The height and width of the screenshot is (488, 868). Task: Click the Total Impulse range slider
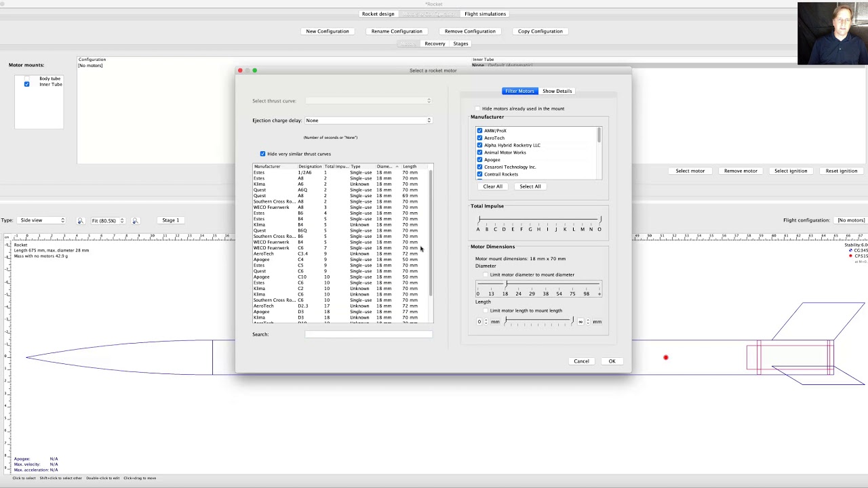[539, 220]
